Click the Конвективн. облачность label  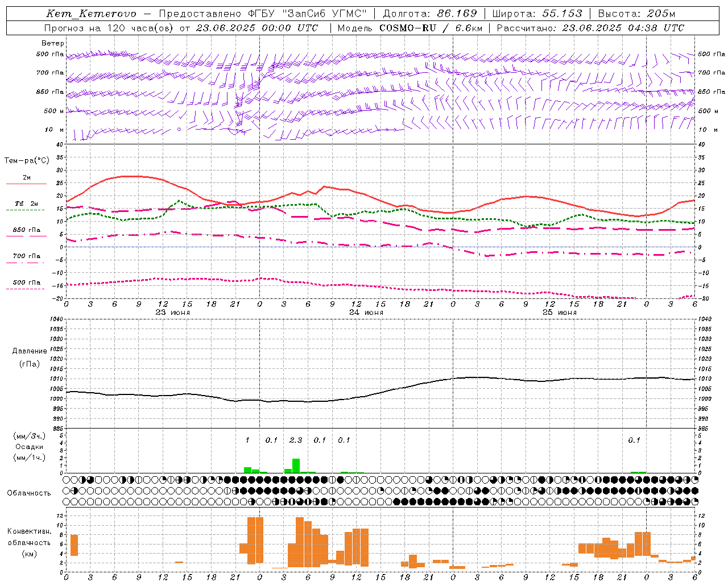pos(30,537)
